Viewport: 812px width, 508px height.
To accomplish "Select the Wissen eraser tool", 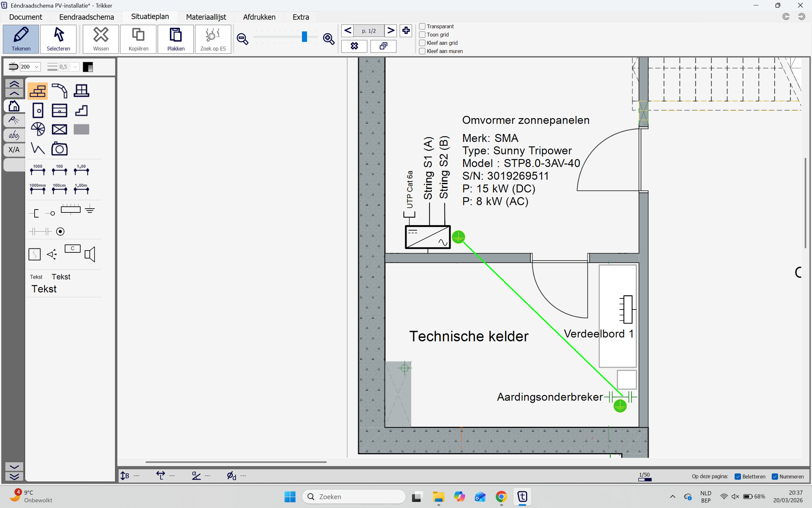I will (101, 39).
